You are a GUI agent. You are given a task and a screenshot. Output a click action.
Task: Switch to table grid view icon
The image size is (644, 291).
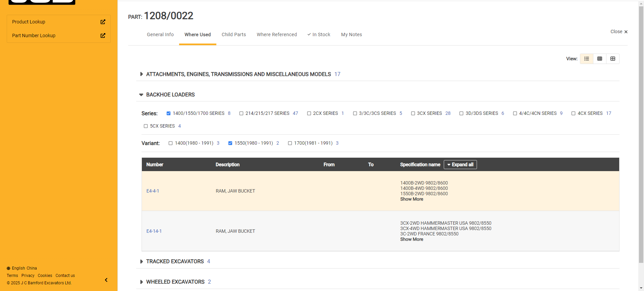click(599, 59)
